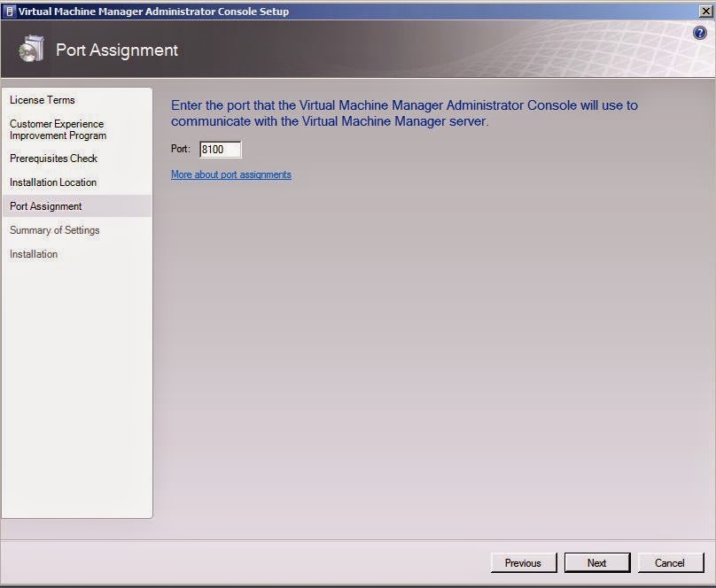Screen dimensions: 716x588
Task: Select Port Assignment step in sidebar
Action: coord(77,206)
